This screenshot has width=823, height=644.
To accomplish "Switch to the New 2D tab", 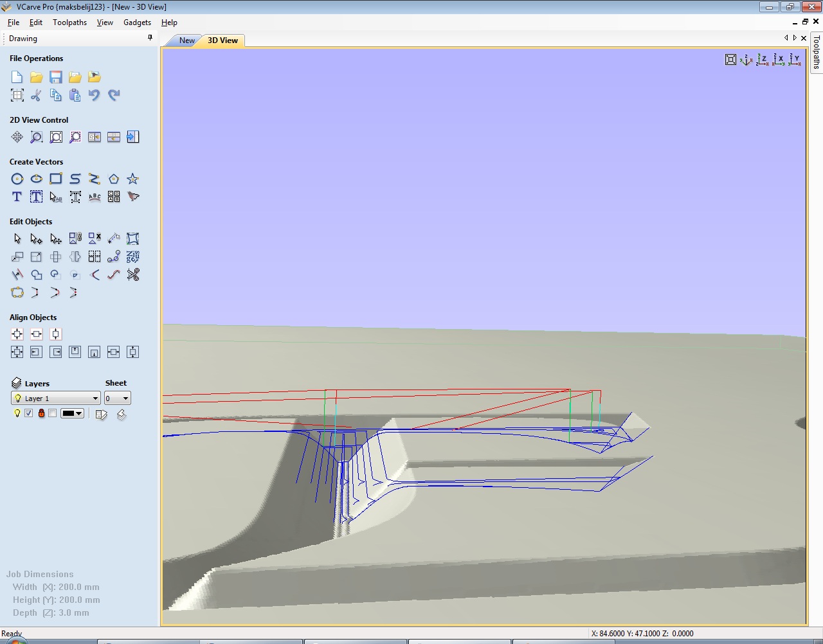I will [186, 40].
